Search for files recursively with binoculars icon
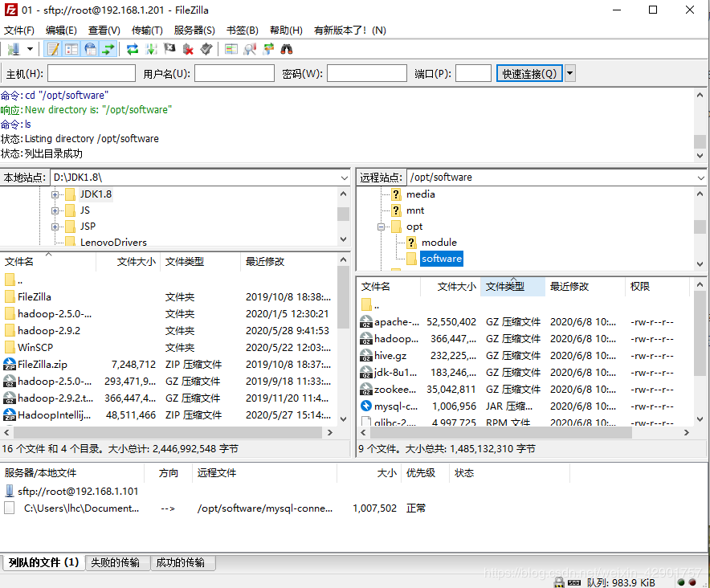 click(287, 49)
